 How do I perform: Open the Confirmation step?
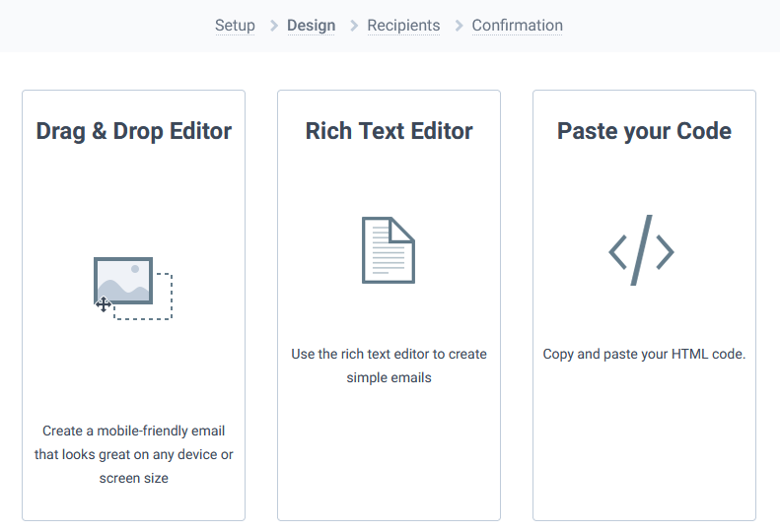(518, 26)
